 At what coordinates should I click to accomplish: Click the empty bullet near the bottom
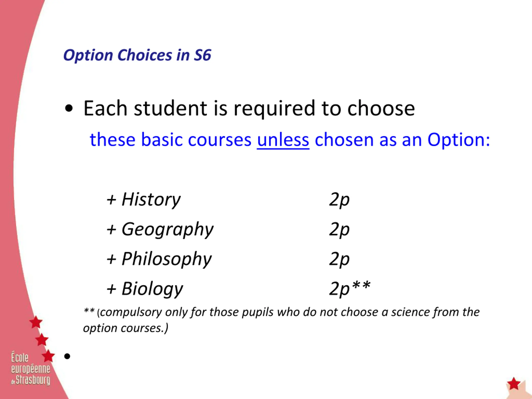[67, 356]
